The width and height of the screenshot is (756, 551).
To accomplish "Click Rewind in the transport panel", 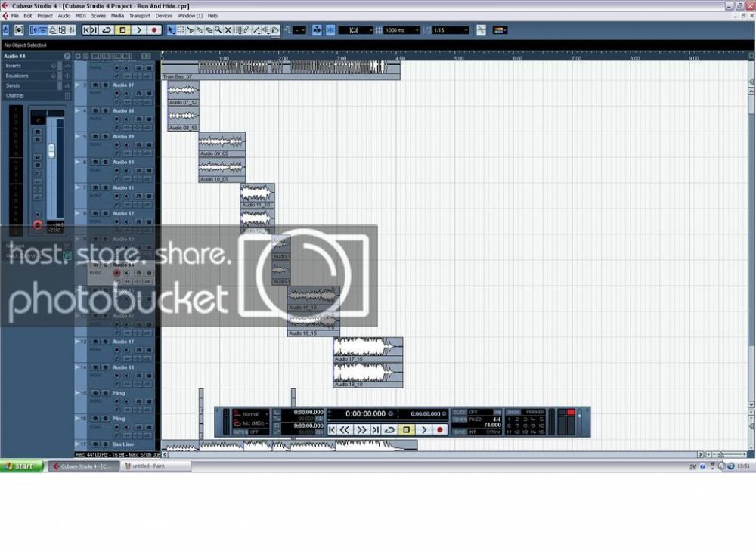I will point(345,429).
